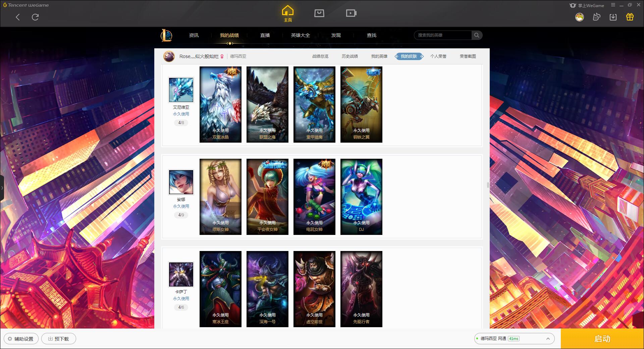Click the 41ms ping indicator
The width and height of the screenshot is (644, 349).
coord(514,339)
